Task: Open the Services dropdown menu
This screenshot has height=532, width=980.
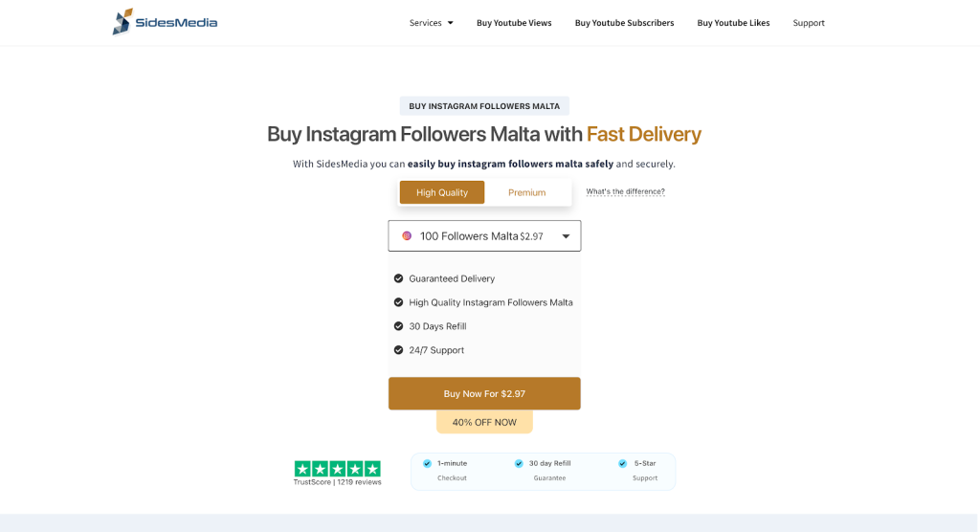Action: coord(431,23)
